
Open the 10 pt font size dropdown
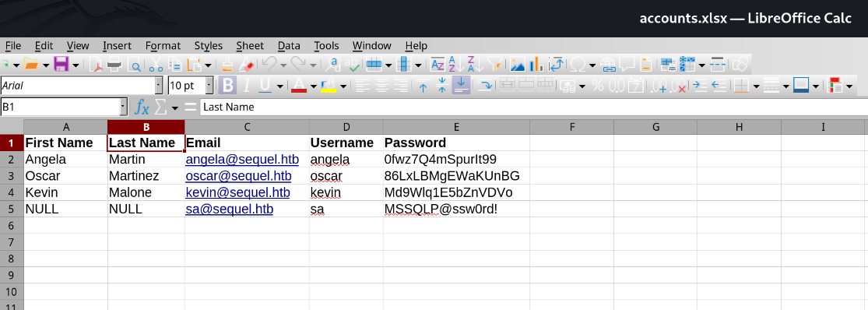(x=209, y=85)
